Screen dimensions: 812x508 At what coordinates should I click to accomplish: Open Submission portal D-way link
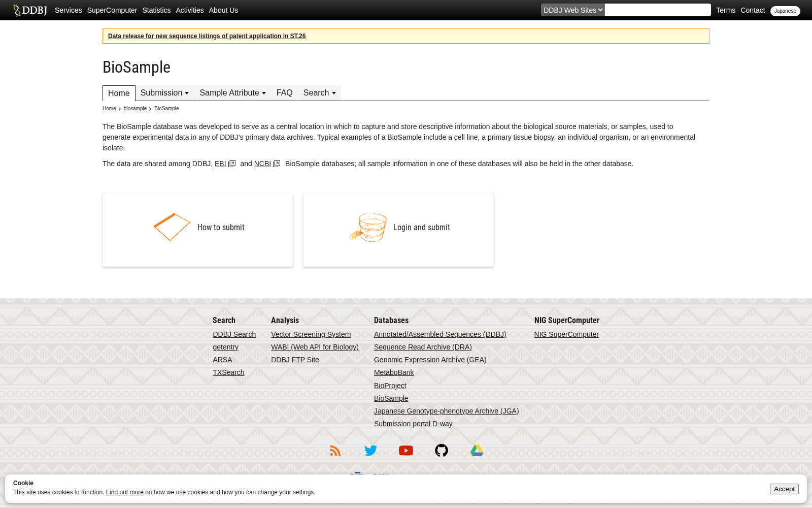[413, 424]
